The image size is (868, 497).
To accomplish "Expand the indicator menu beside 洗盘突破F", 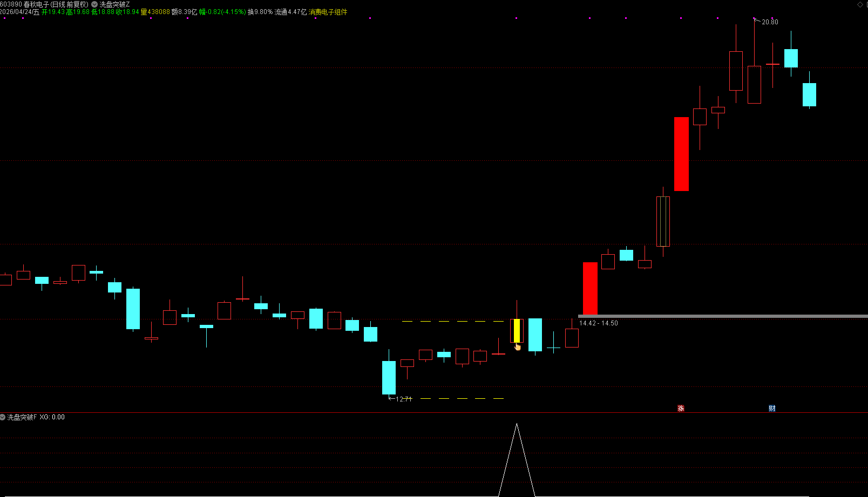I will tap(3, 417).
